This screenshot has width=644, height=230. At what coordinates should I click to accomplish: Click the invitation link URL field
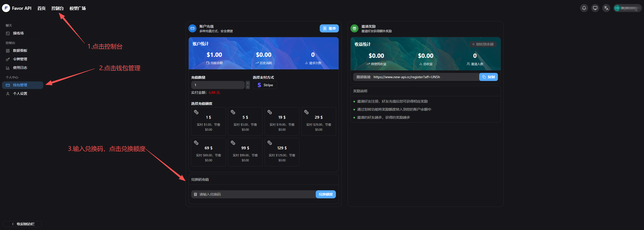[x=416, y=77]
